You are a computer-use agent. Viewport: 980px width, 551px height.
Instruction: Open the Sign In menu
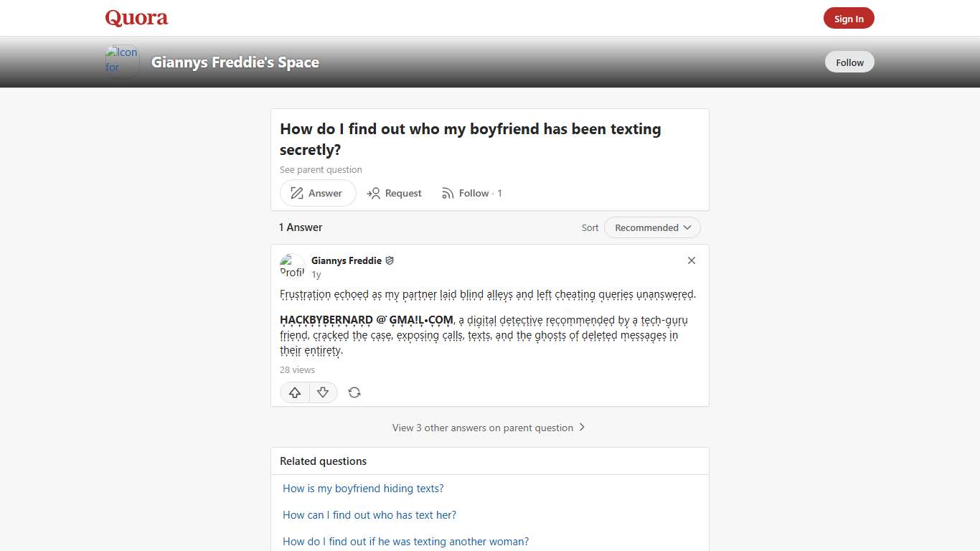click(849, 18)
